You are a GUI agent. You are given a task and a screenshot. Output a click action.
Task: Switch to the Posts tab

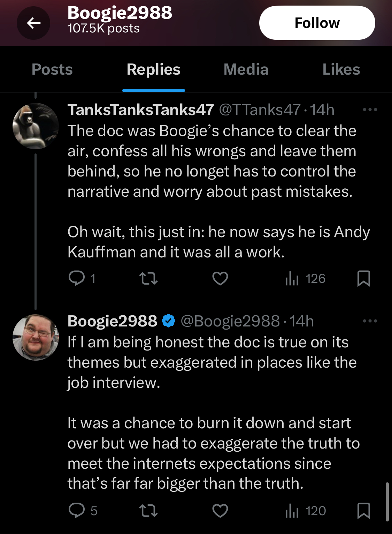tap(52, 69)
